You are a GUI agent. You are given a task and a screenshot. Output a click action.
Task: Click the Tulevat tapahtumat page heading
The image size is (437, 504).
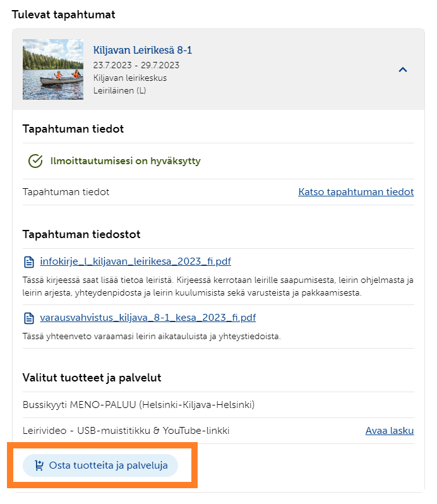click(63, 15)
